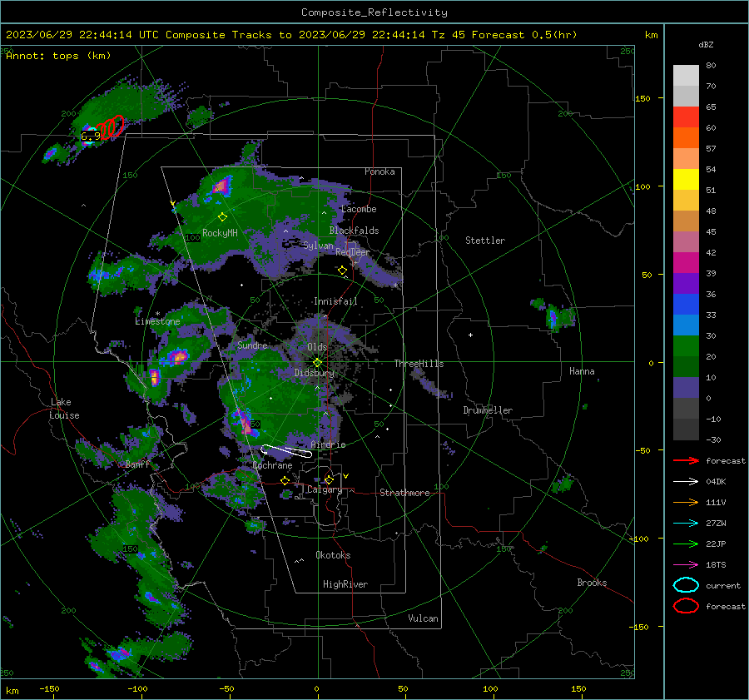The image size is (749, 700).
Task: Click the Innisfail label
Action: tap(335, 301)
